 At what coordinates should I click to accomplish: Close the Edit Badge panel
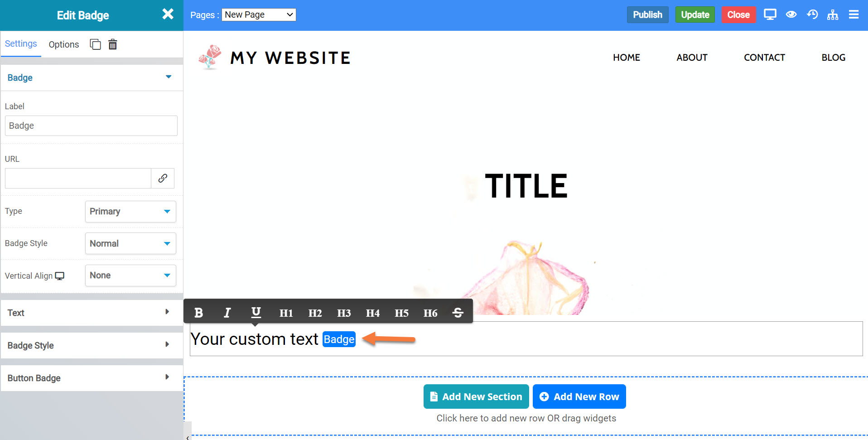[168, 15]
